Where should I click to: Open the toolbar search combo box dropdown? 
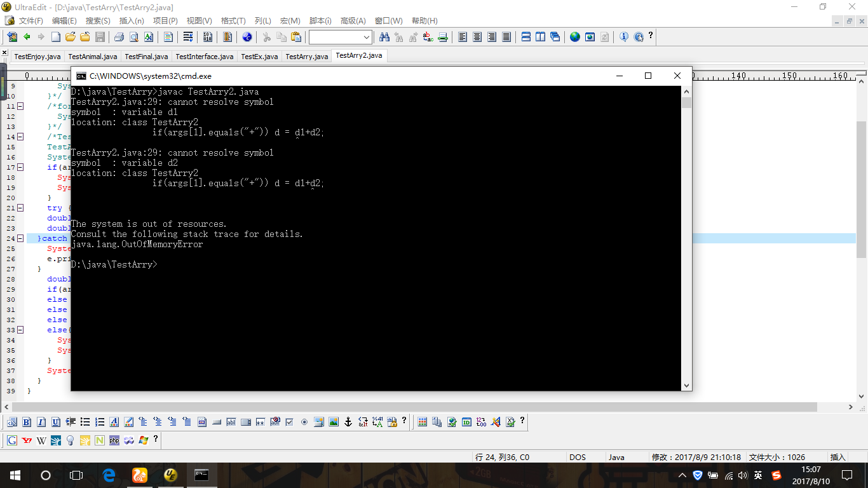click(367, 37)
